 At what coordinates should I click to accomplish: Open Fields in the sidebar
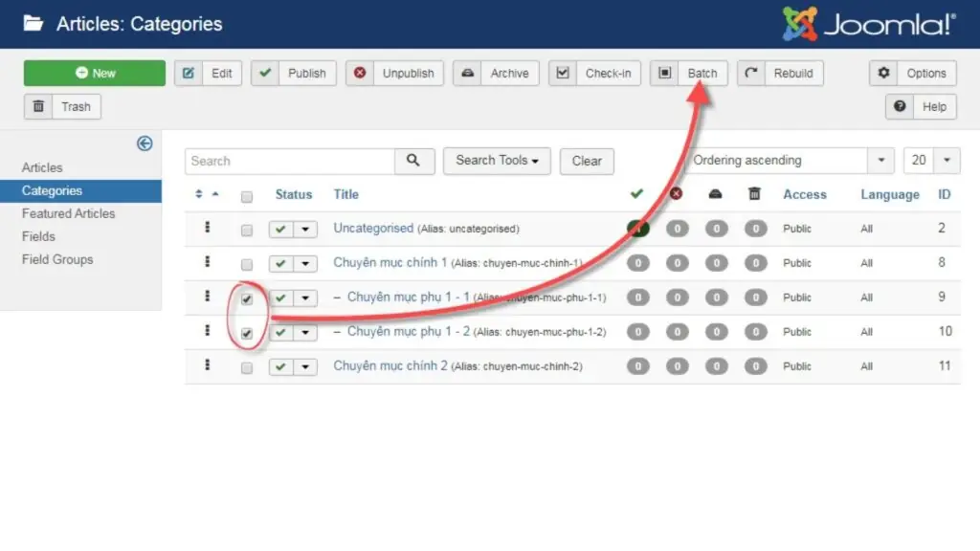(38, 237)
